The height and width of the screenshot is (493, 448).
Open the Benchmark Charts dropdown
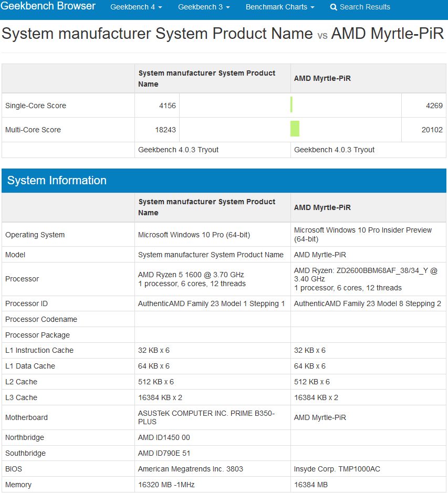(x=280, y=7)
